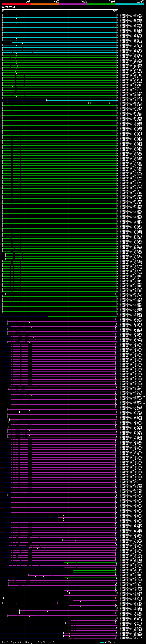Select hit label UniRef100_Q28D84
This screenshot has width=146, height=644.
click(131, 440)
